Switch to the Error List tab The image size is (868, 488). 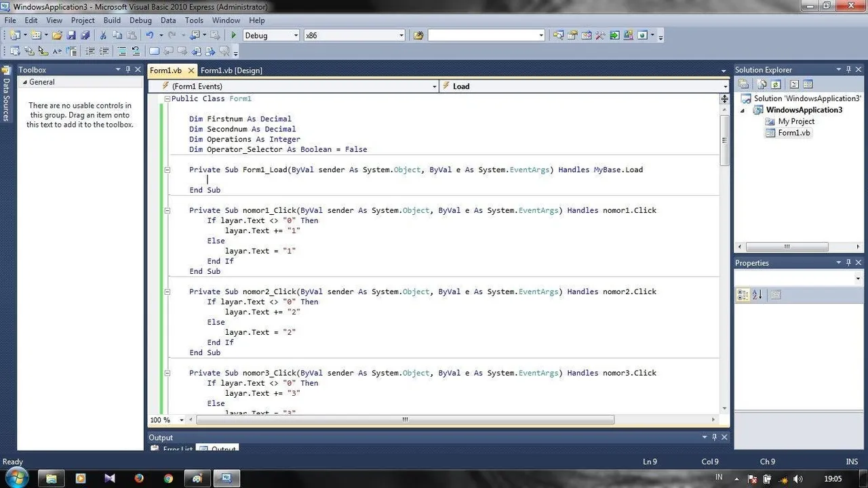[x=172, y=449]
